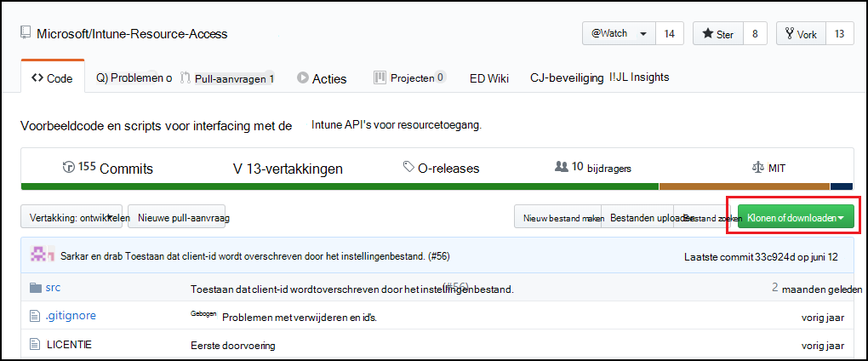Screen dimensions: 868x361
Task: Click Nieuwe pull-aanvraag button
Action: (177, 216)
